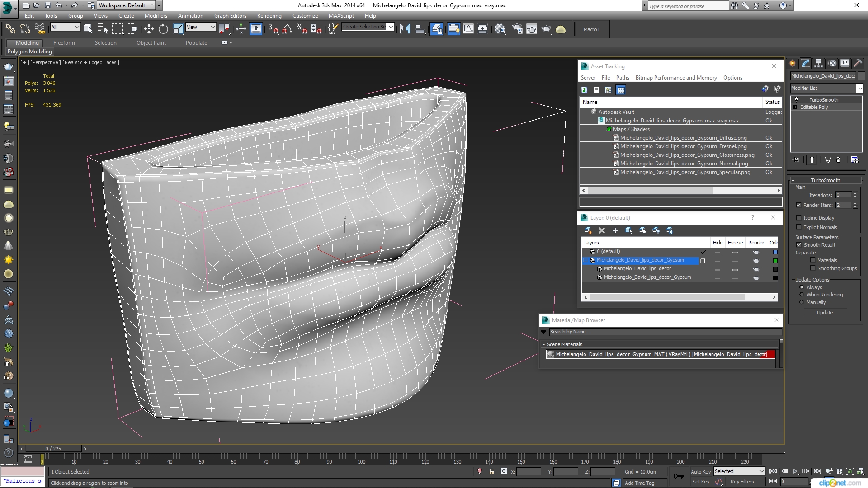
Task: Add selected objects to layer plus icon
Action: click(615, 230)
